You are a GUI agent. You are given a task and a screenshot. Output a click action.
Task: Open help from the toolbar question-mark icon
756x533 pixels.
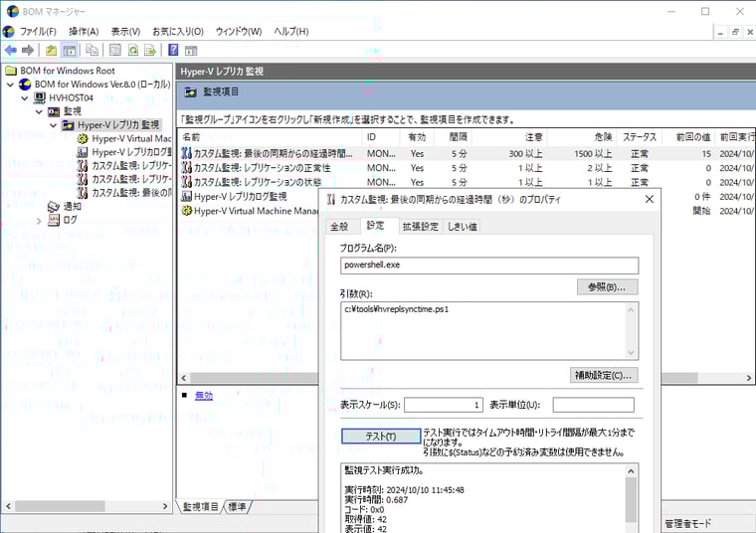173,50
